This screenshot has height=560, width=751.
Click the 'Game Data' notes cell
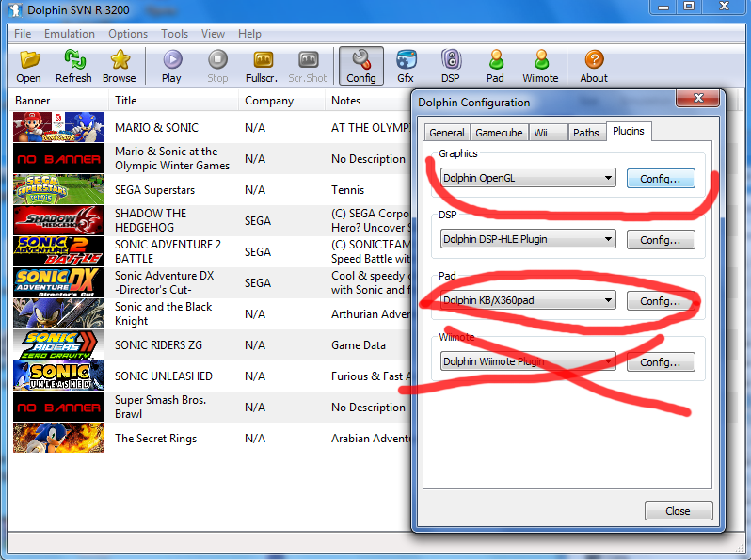[x=359, y=344]
